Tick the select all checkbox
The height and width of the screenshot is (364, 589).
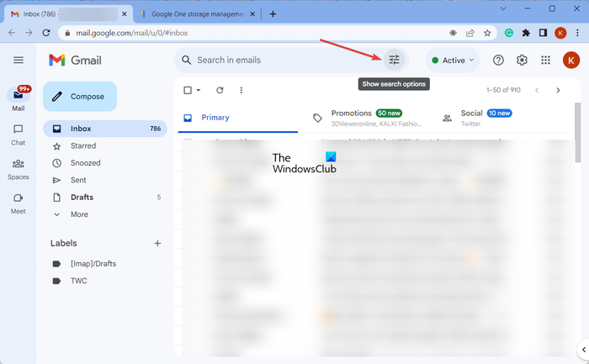pyautogui.click(x=188, y=90)
